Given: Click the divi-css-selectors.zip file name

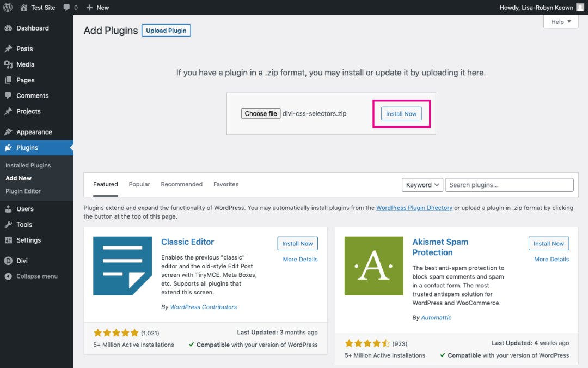Looking at the screenshot, I should tap(314, 114).
